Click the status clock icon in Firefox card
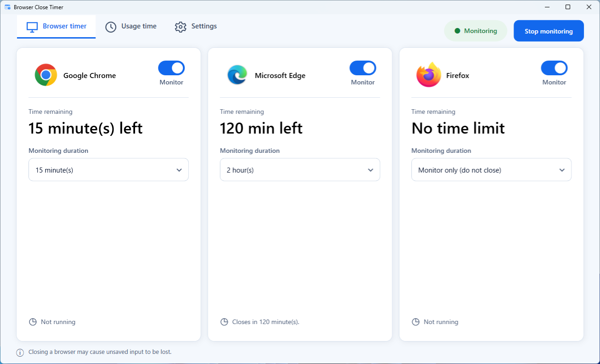The height and width of the screenshot is (364, 600). [416, 322]
